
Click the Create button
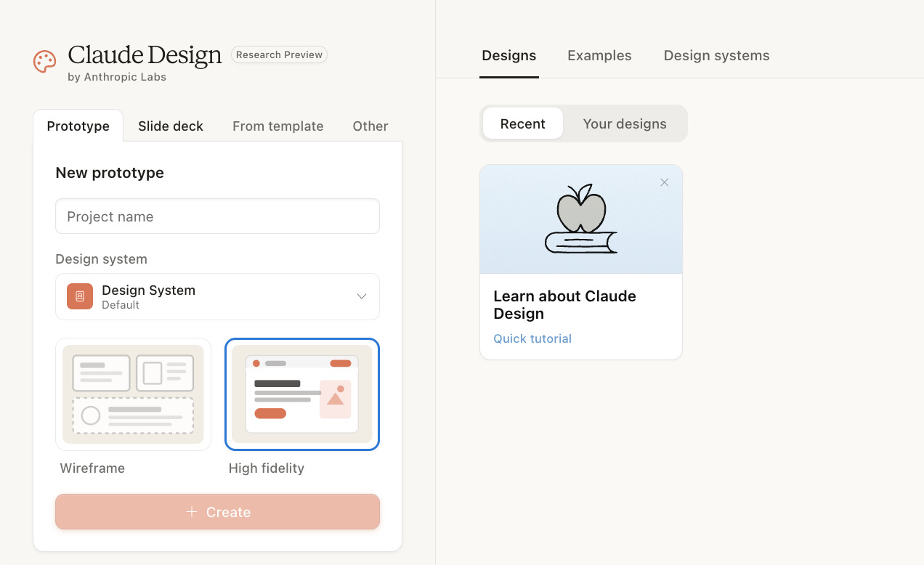tap(217, 512)
